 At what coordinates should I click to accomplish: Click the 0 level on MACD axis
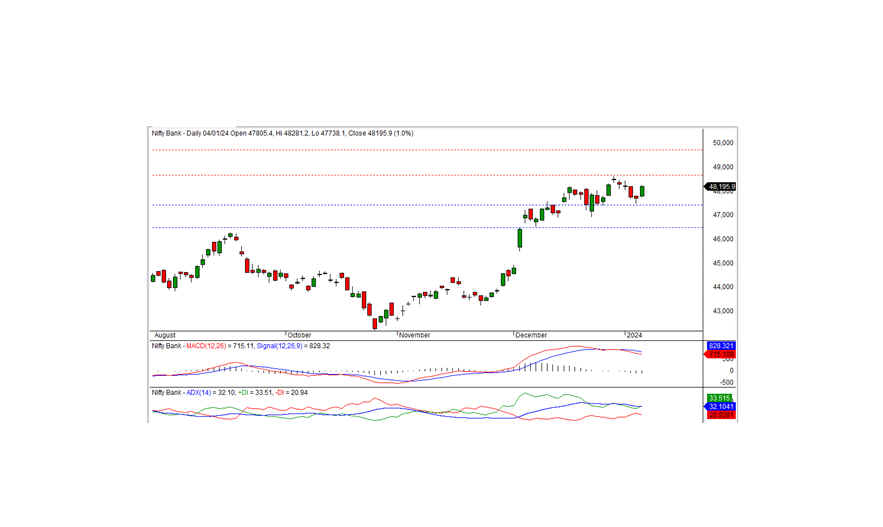(x=732, y=370)
